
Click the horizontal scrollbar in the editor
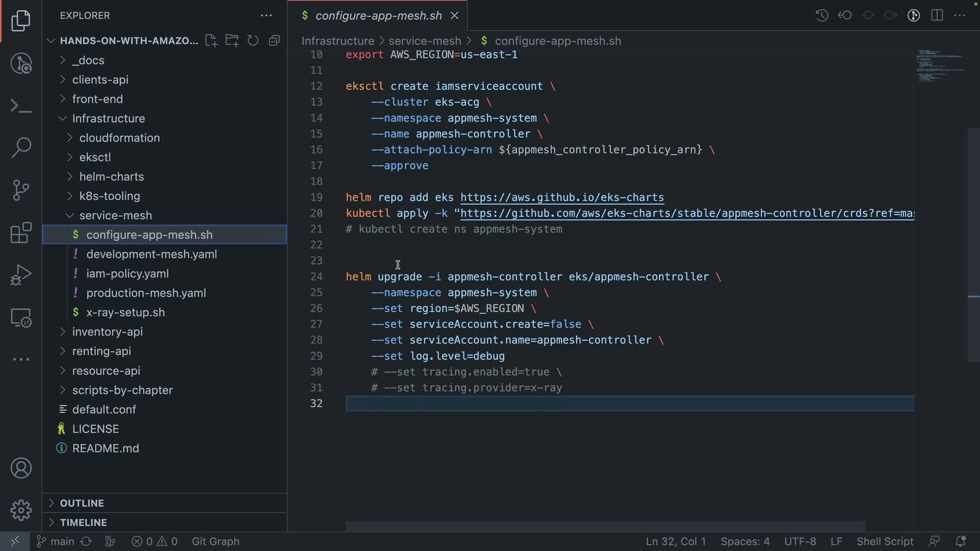pyautogui.click(x=605, y=526)
